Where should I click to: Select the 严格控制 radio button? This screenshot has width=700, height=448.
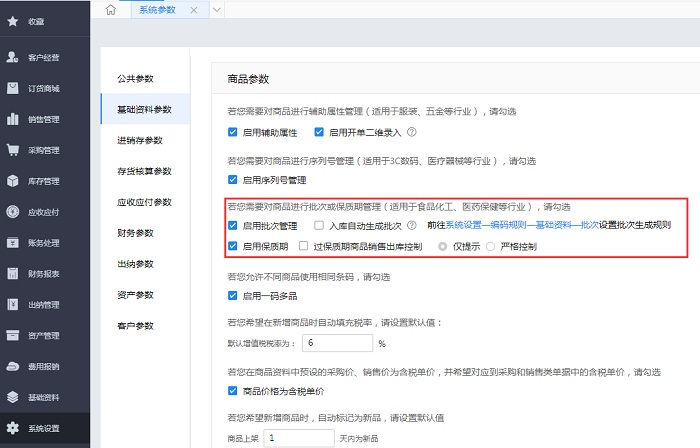coord(490,246)
